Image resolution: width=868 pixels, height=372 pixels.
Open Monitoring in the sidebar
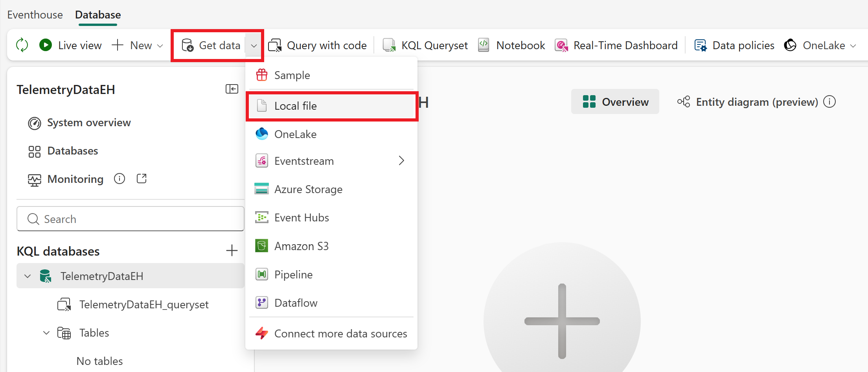point(66,179)
